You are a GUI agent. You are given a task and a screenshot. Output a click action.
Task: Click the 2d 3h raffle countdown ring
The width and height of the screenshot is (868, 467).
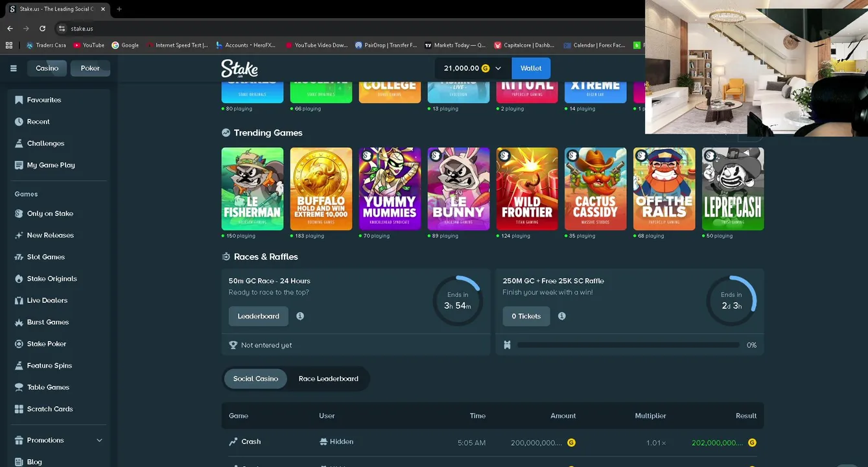point(731,301)
